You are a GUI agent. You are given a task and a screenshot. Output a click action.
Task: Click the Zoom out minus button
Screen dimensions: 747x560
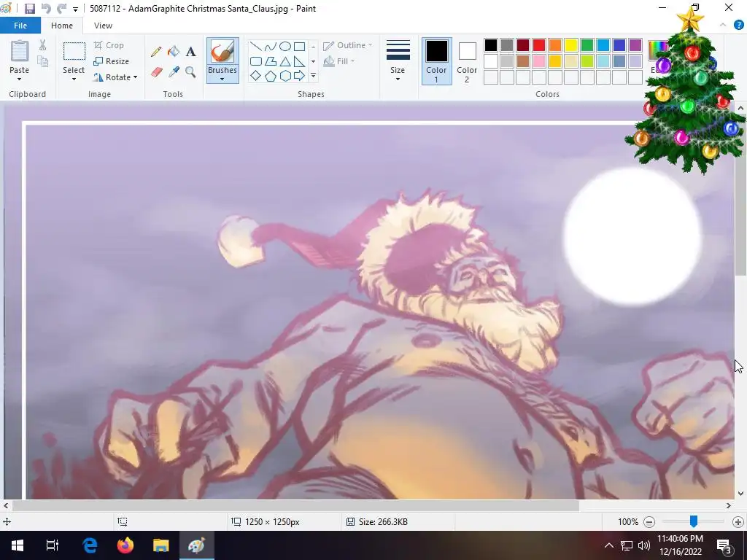649,522
